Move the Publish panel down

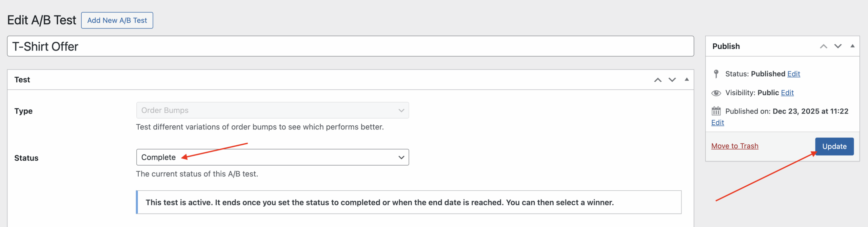[x=838, y=46]
